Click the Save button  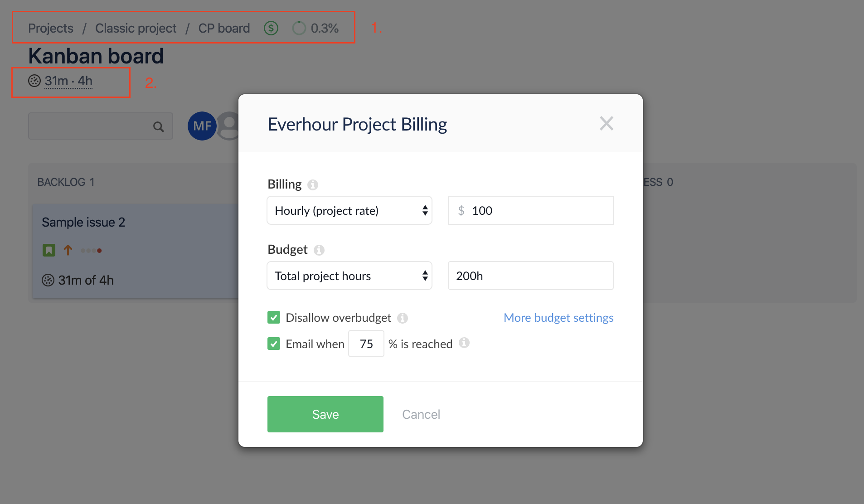point(325,414)
